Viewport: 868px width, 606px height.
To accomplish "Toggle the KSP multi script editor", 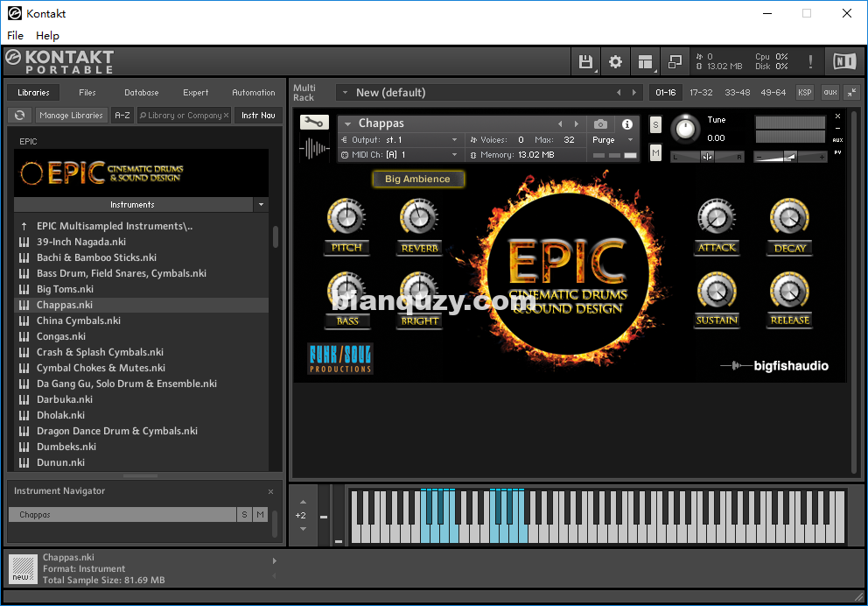I will [804, 93].
